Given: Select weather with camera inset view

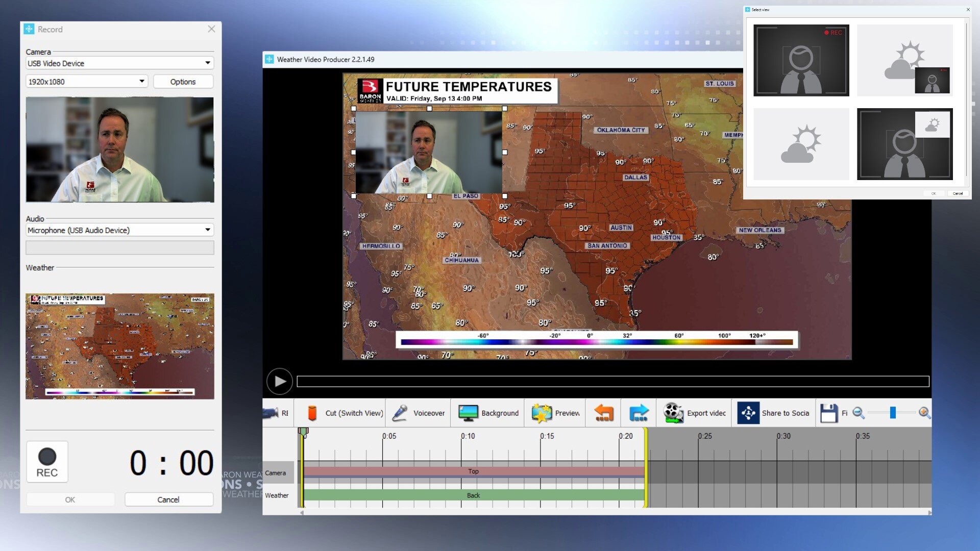Looking at the screenshot, I should coord(904,60).
